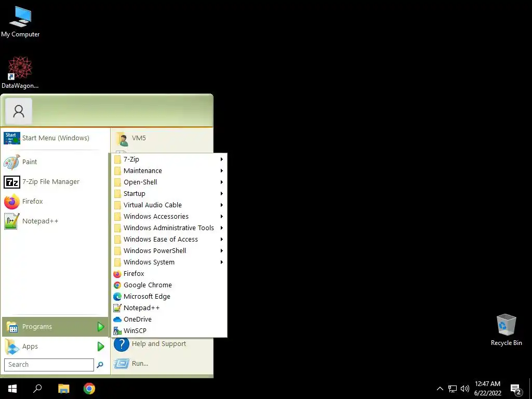
Task: Expand the Apps green arrow
Action: pos(101,347)
